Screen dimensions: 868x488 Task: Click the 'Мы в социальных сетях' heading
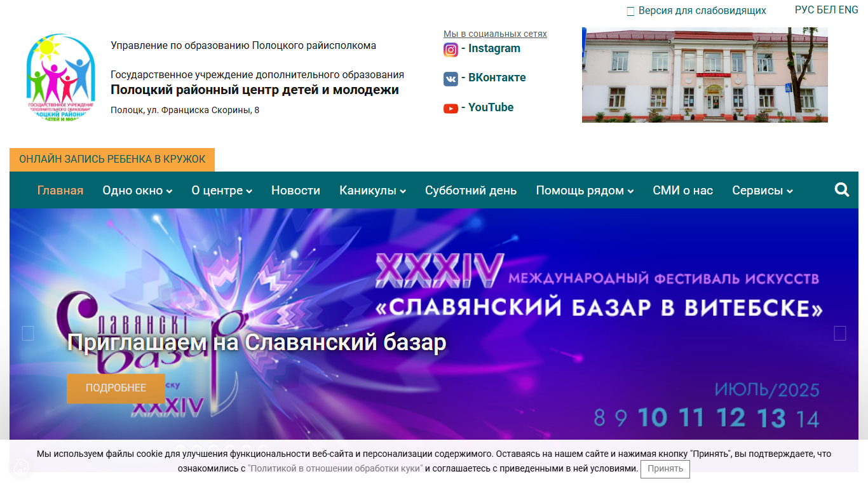495,34
